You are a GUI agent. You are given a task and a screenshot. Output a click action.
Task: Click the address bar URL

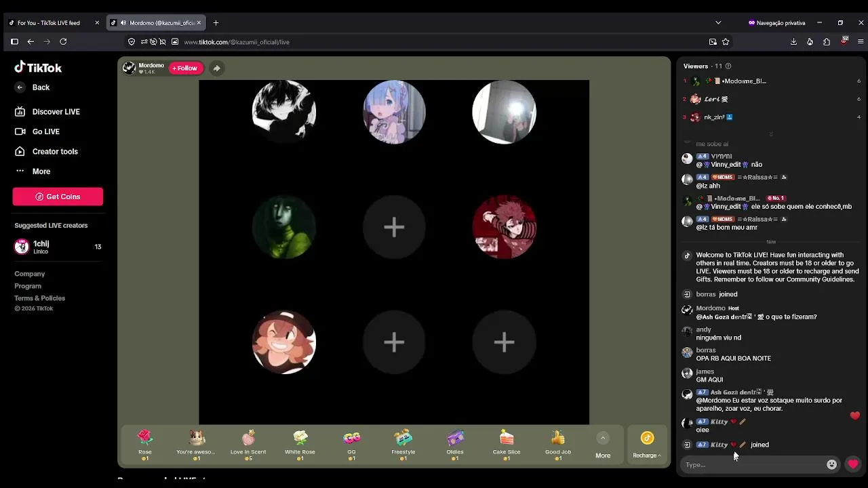(237, 42)
